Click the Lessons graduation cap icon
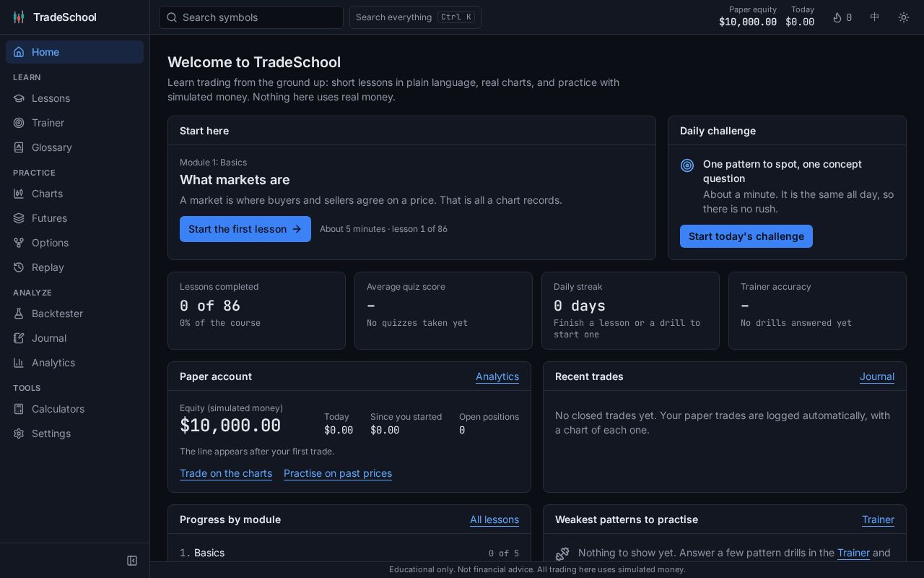 coord(19,98)
